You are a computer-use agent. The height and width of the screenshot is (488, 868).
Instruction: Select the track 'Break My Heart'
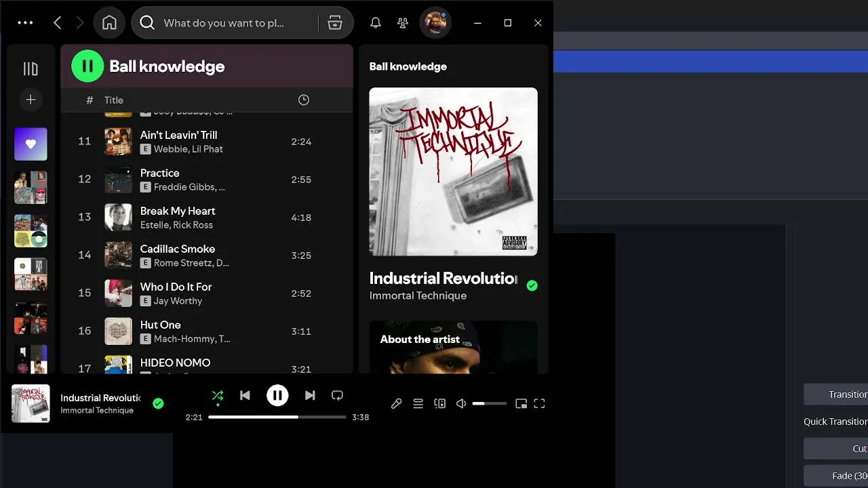point(178,211)
